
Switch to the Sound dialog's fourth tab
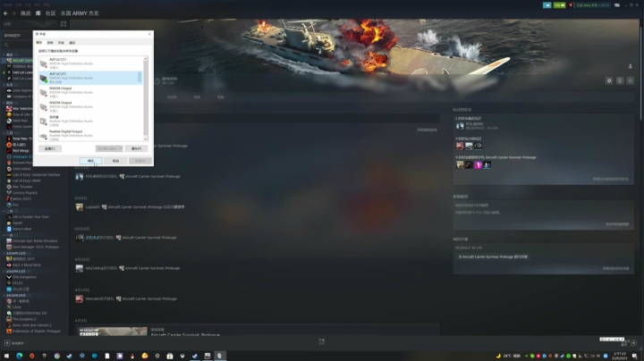click(72, 43)
